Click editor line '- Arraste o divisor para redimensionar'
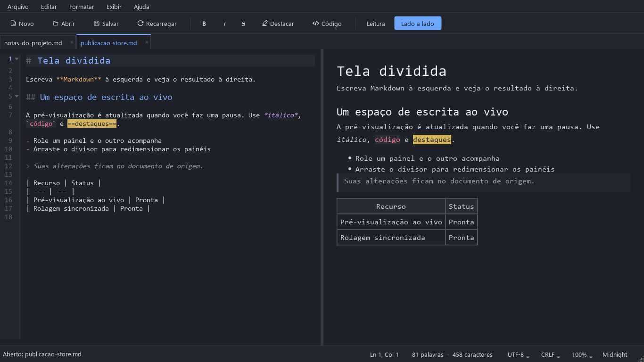This screenshot has height=362, width=644. 118,149
